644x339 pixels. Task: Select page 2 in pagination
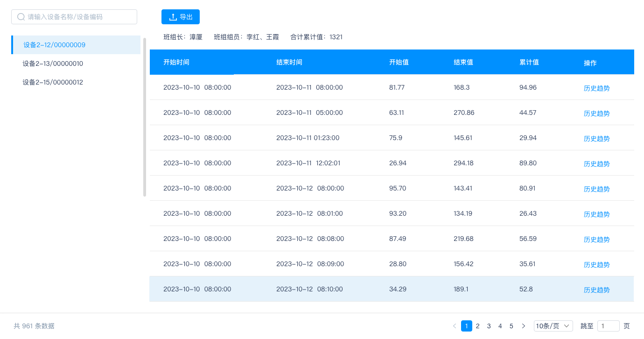[x=477, y=326]
